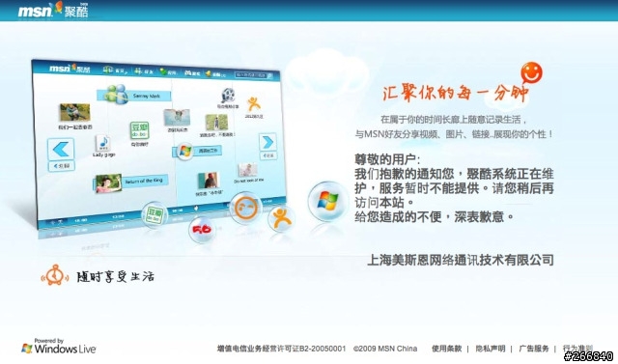
Task: Click the large Windows flag bubble
Action: tap(328, 201)
